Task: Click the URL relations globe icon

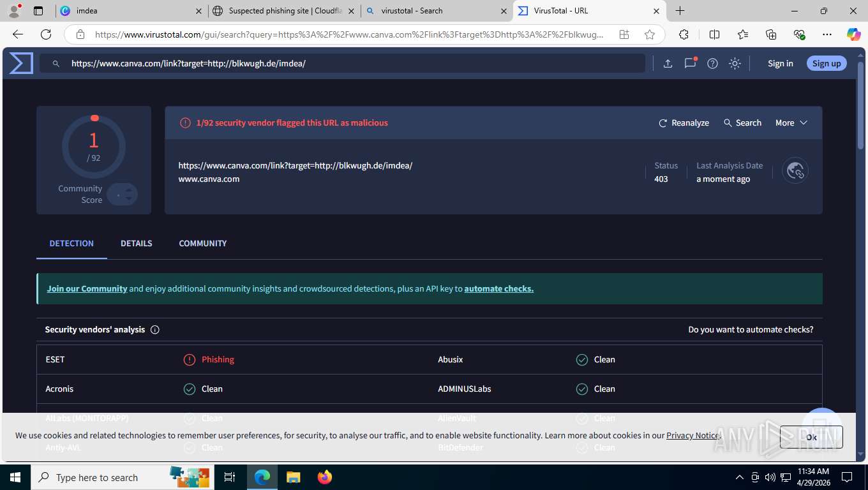Action: (x=795, y=170)
